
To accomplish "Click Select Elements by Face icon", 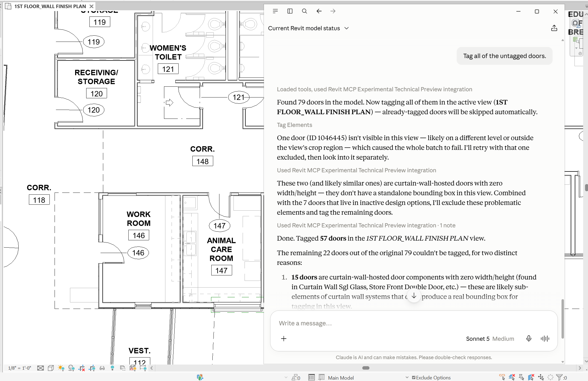I will (531, 377).
